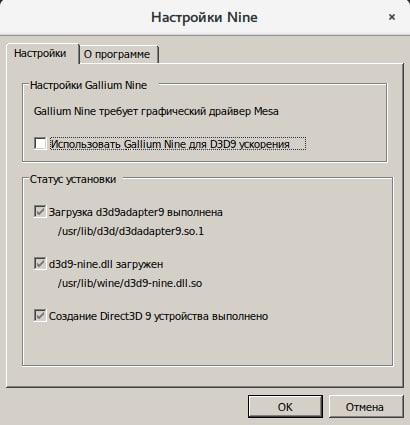Close the 'Настройки Nine' window
Viewport: 410px width, 425px height.
[392, 17]
